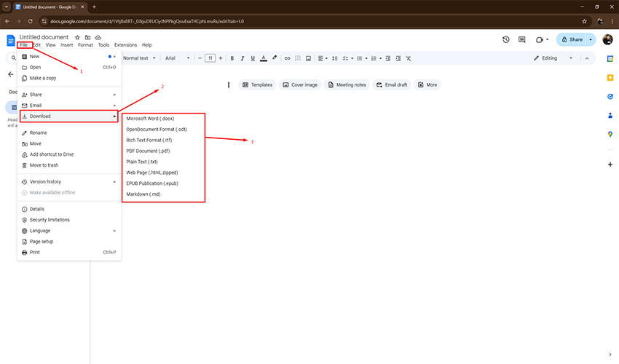The height and width of the screenshot is (364, 619).
Task: Expand bulleted list options arrow
Action: point(366,58)
